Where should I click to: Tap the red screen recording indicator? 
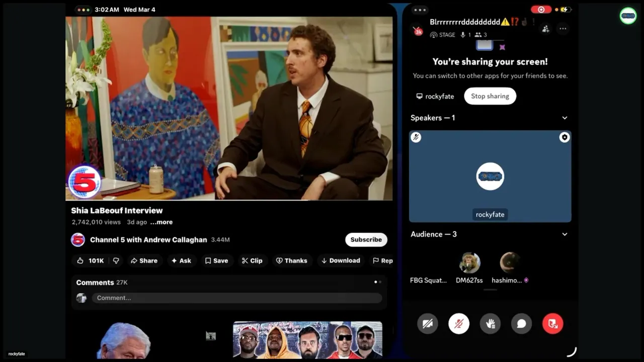(x=541, y=10)
